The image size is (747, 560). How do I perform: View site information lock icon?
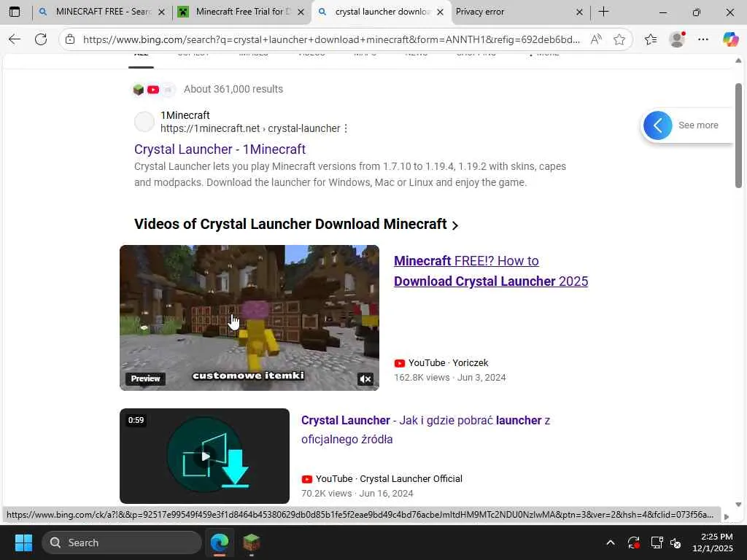(x=70, y=39)
